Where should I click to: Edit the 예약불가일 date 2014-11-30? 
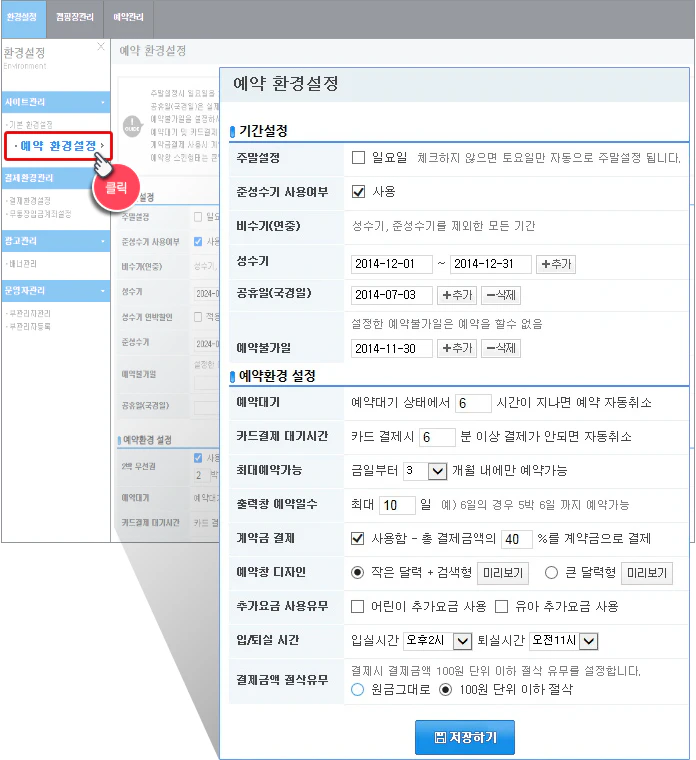click(x=392, y=348)
